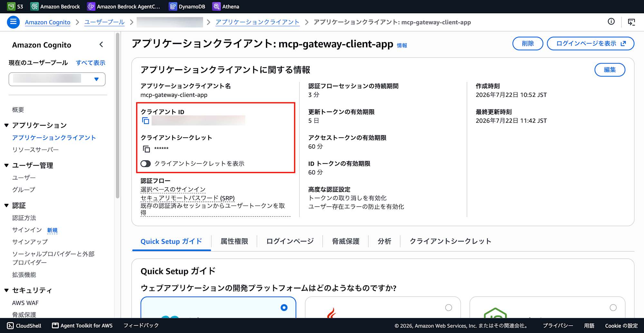This screenshot has width=644, height=333.
Task: Open グループ in the sidebar
Action: (x=24, y=190)
